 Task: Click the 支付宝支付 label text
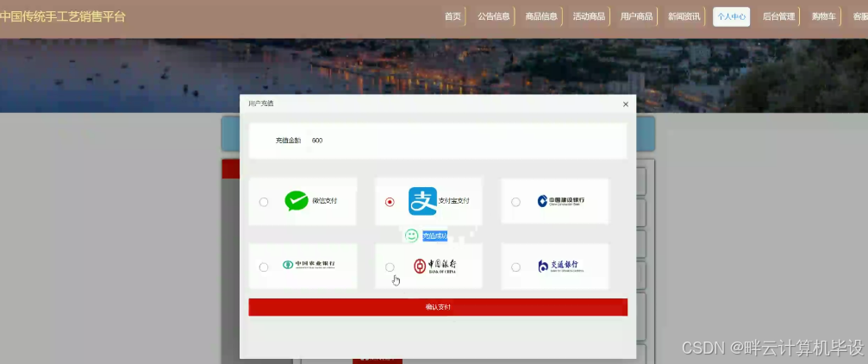pyautogui.click(x=454, y=201)
